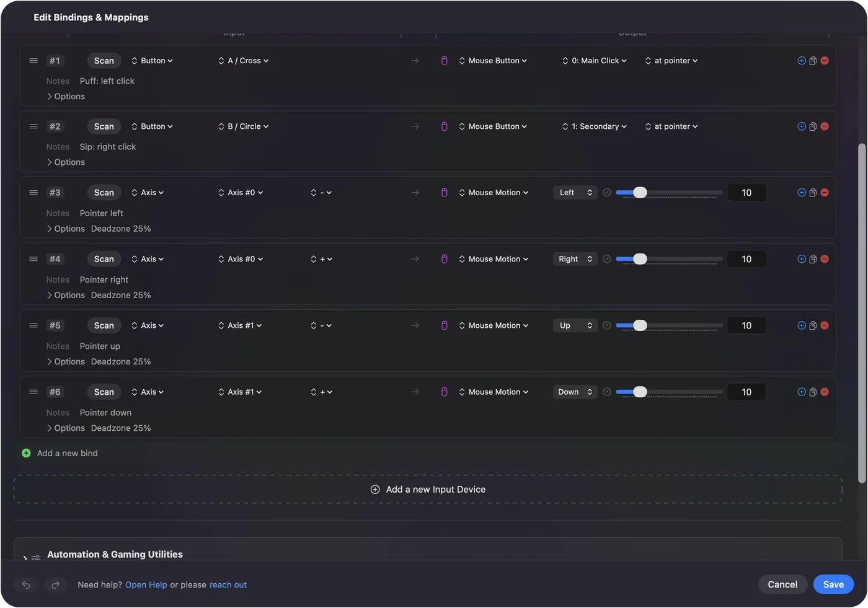Image resolution: width=868 pixels, height=608 pixels.
Task: Click the gauge icon beside the Left direction
Action: [x=607, y=193]
